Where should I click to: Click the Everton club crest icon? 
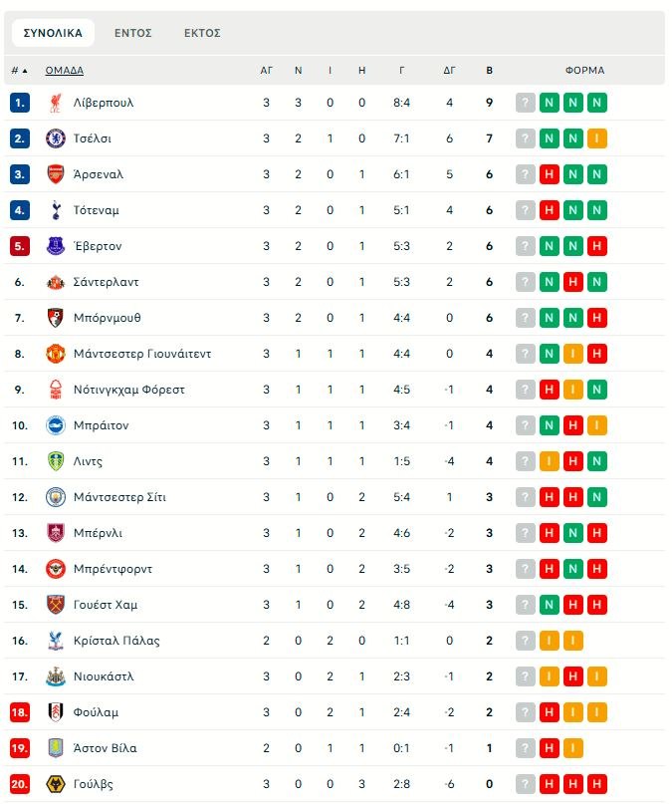click(x=56, y=246)
